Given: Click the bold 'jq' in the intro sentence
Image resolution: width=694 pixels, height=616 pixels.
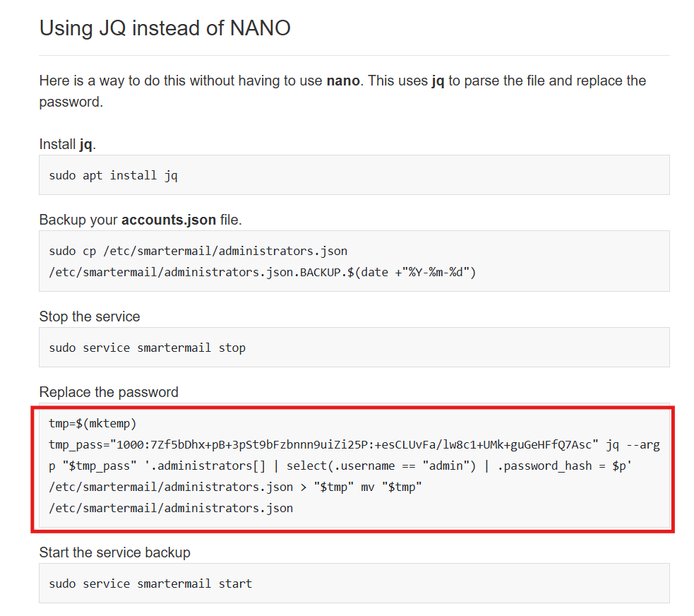Looking at the screenshot, I should [x=438, y=81].
